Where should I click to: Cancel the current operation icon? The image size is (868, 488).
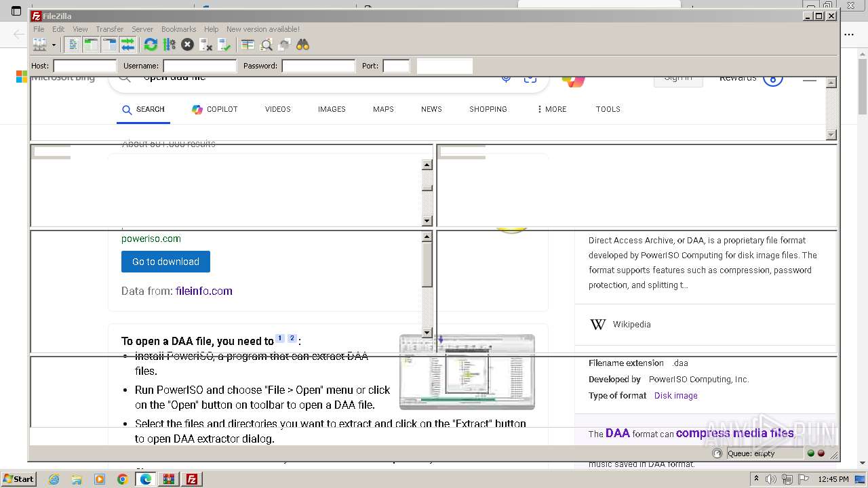point(187,45)
